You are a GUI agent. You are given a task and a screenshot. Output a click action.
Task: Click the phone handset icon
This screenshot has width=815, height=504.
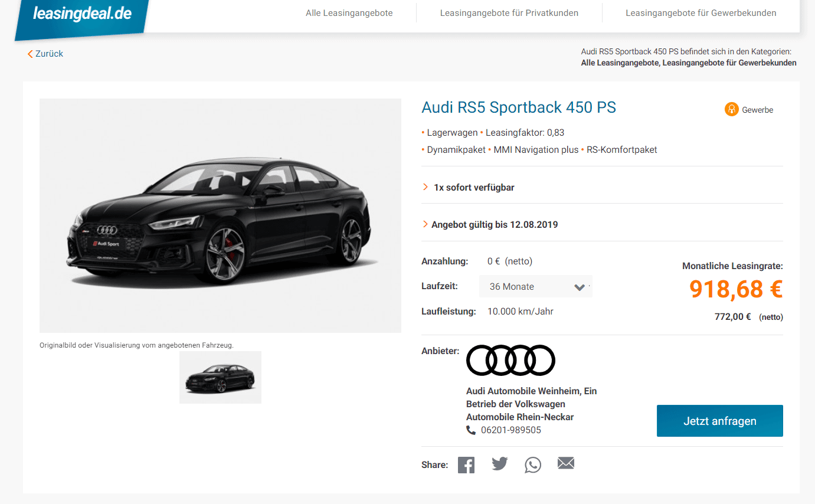pos(471,430)
